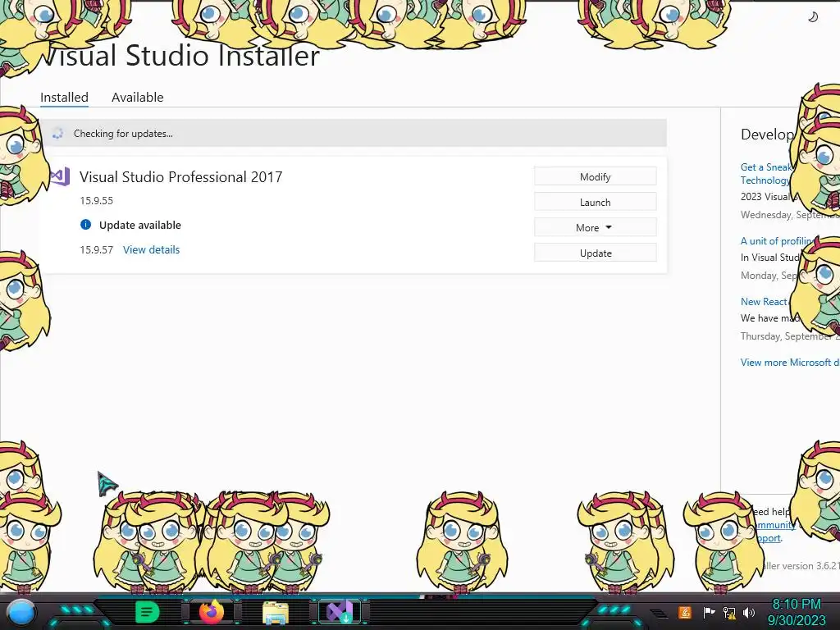840x630 pixels.
Task: Click the Modify button
Action: click(x=596, y=177)
